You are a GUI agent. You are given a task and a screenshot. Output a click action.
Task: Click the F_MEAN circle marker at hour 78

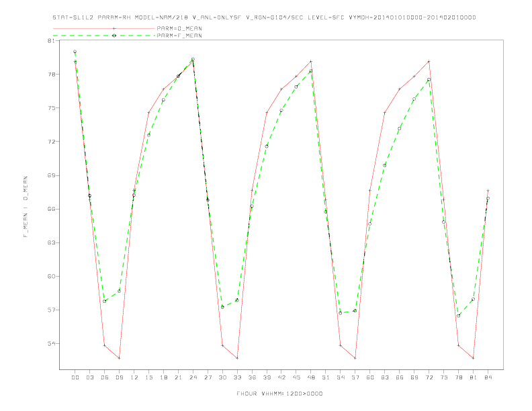coord(458,316)
